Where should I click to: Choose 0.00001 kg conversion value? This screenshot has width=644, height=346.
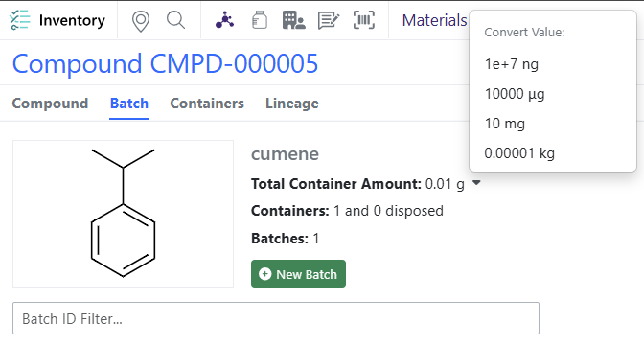coord(519,153)
